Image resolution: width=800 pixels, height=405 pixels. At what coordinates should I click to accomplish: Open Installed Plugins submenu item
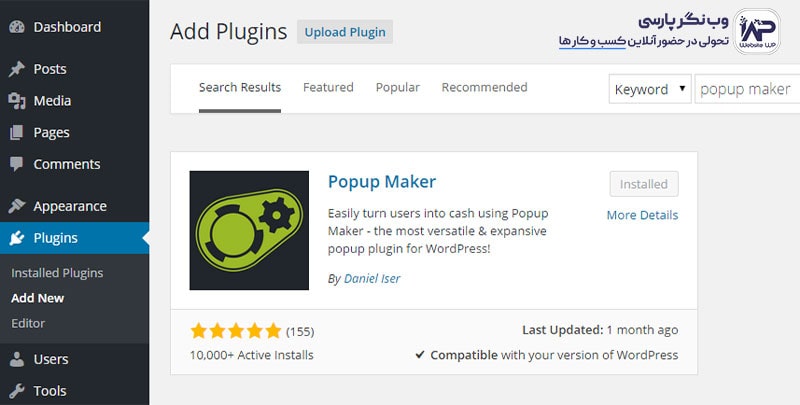57,272
